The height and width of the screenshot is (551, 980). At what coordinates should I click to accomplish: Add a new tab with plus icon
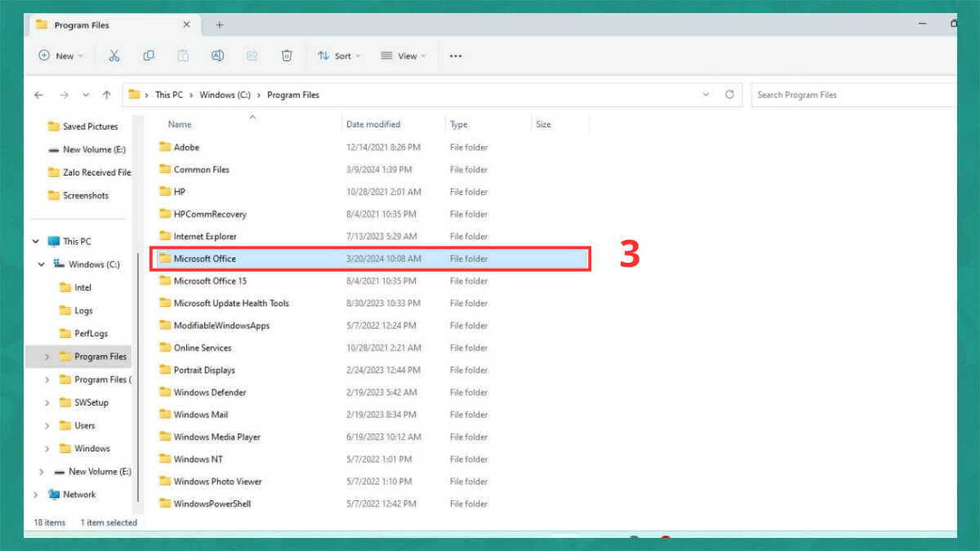[219, 25]
